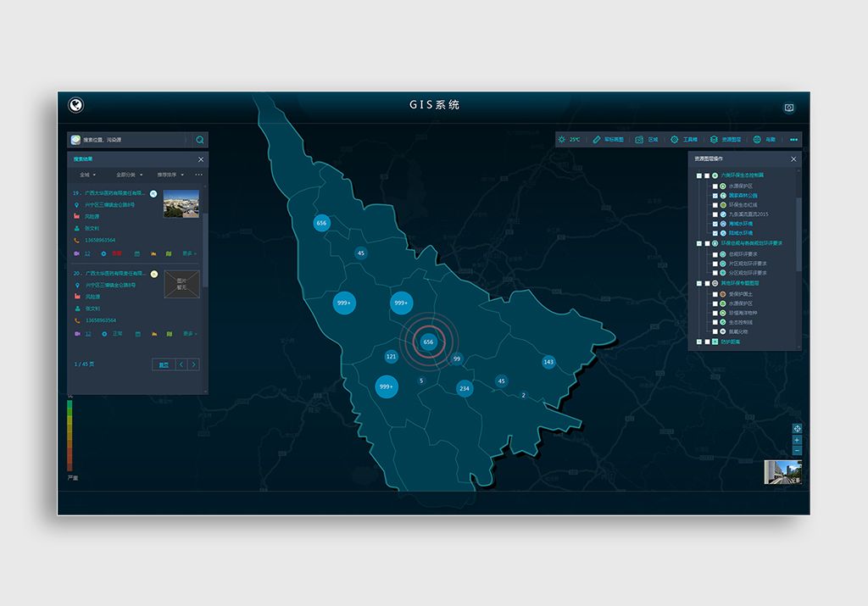Click the calendar icon in result 19

(136, 253)
